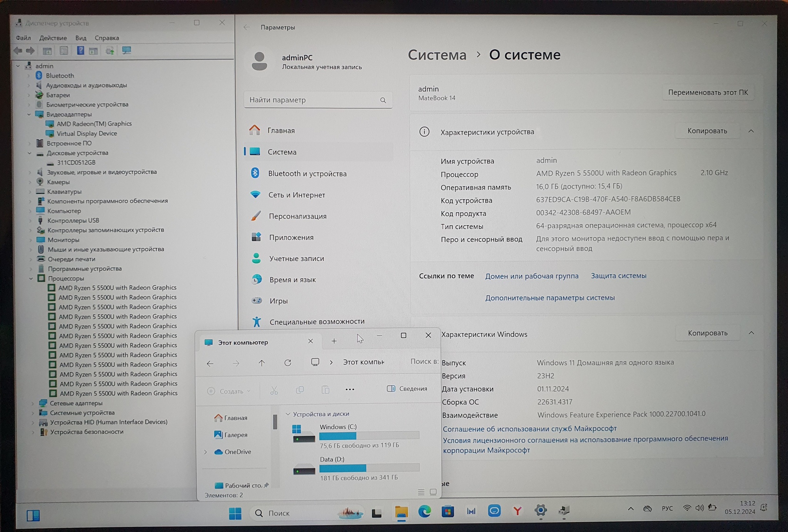788x532 pixels.
Task: Click the Up arrow in File Explorer
Action: point(262,363)
